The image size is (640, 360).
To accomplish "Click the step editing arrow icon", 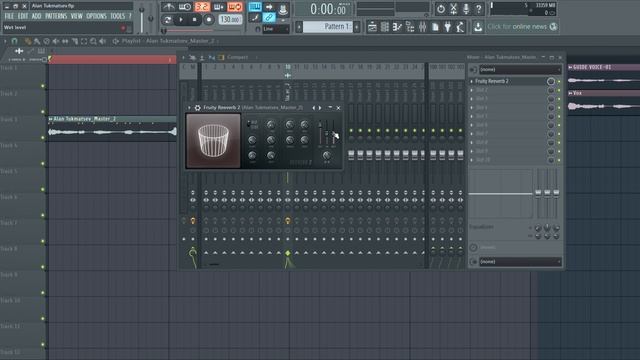I will tap(269, 7).
